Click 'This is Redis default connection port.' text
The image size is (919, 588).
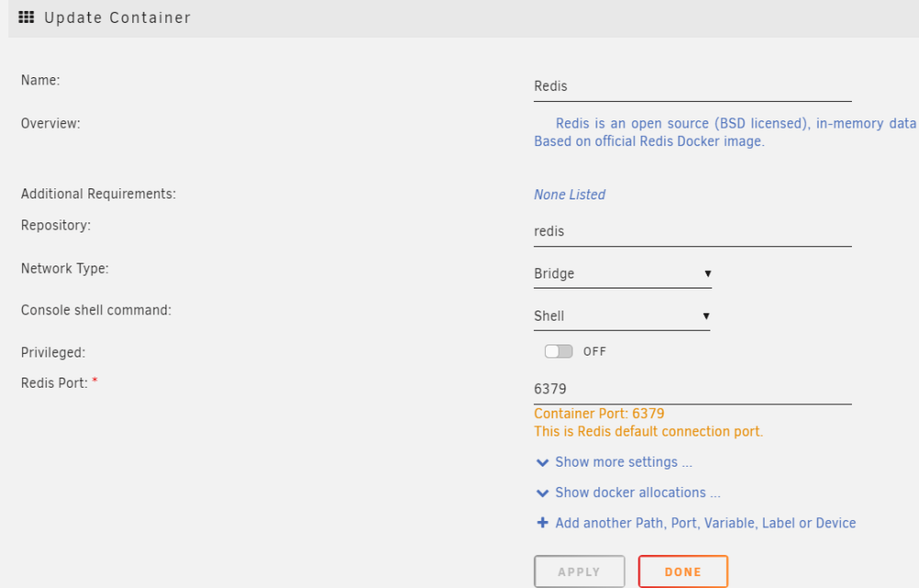point(648,432)
